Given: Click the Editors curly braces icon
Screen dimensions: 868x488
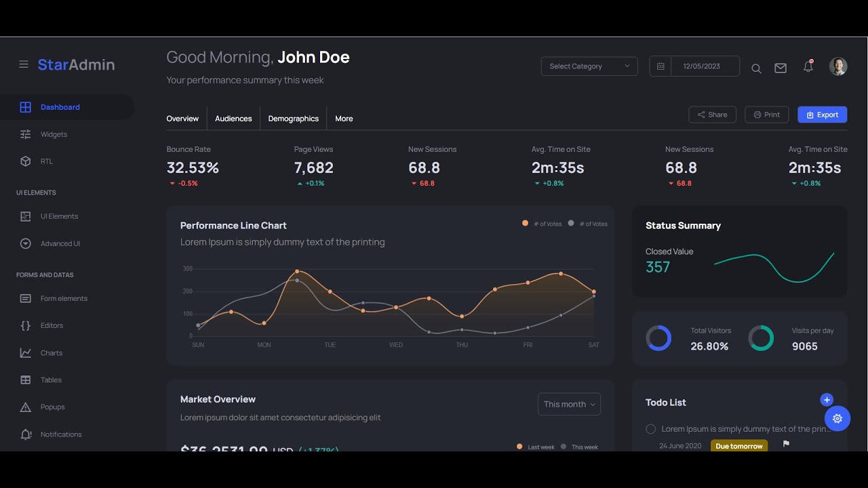Looking at the screenshot, I should click(x=26, y=325).
